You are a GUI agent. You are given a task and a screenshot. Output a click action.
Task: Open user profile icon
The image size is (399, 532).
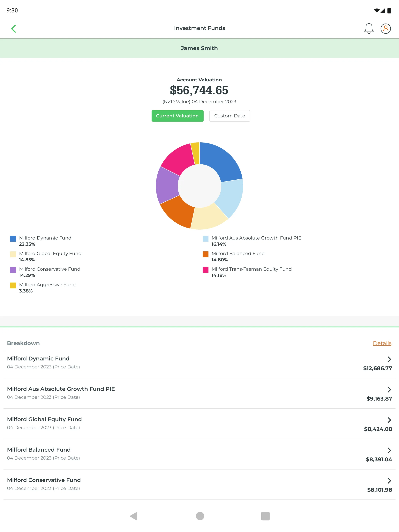point(386,29)
